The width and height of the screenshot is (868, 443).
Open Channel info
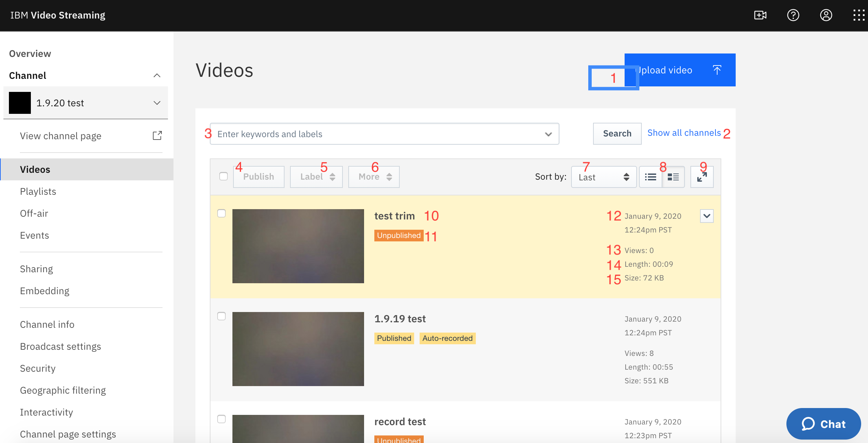pyautogui.click(x=47, y=324)
